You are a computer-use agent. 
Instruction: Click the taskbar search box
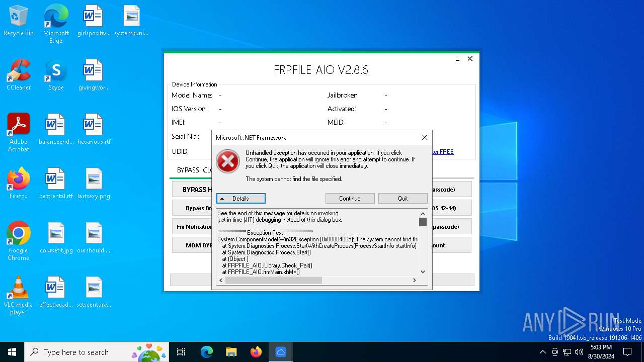(x=98, y=352)
